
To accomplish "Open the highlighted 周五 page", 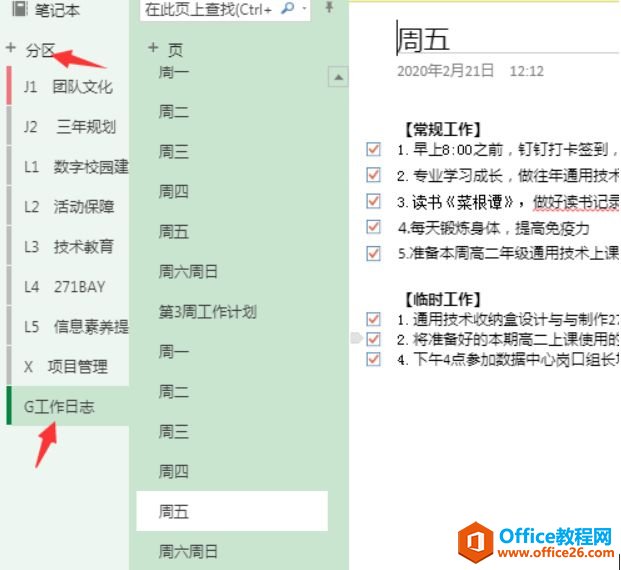I will click(232, 511).
